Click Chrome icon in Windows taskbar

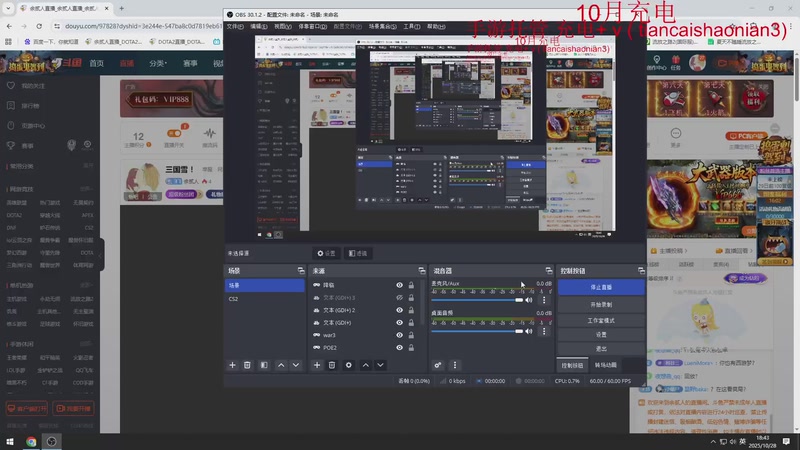point(31,441)
